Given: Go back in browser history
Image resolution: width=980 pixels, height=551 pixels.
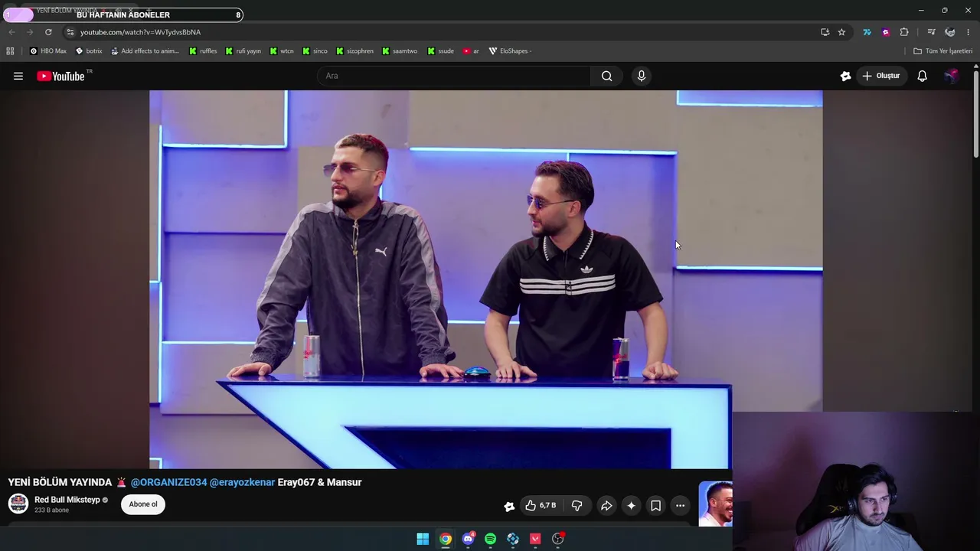Looking at the screenshot, I should pyautogui.click(x=11, y=32).
